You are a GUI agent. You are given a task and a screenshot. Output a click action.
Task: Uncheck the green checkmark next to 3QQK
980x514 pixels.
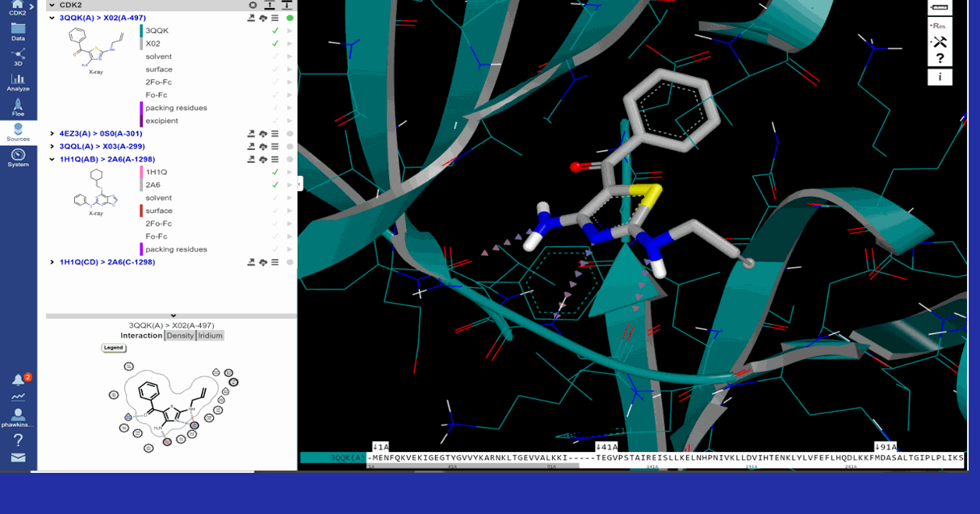[275, 31]
